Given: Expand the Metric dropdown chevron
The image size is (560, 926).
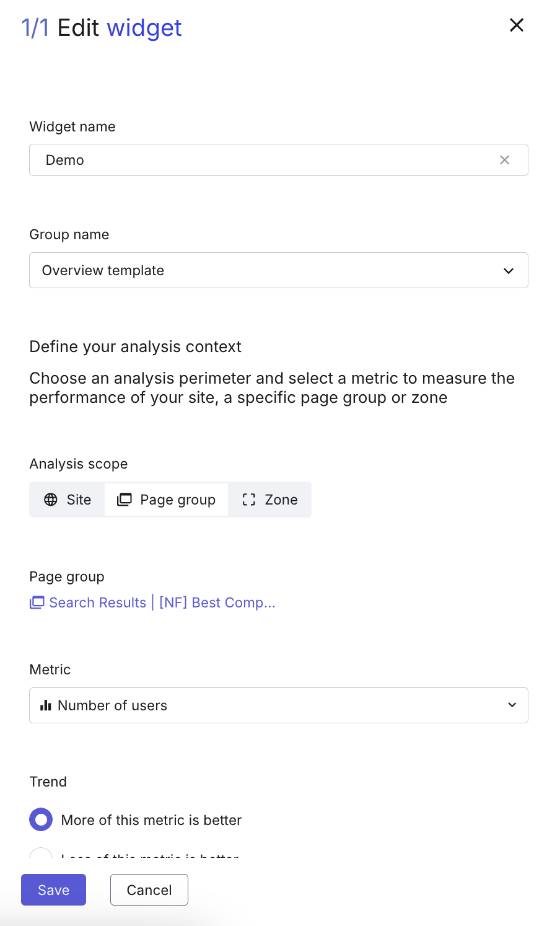Looking at the screenshot, I should [512, 705].
